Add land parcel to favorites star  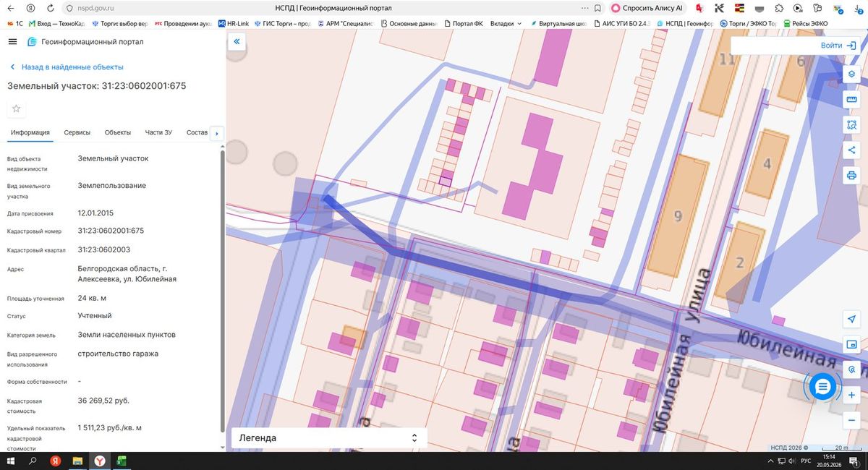click(17, 108)
